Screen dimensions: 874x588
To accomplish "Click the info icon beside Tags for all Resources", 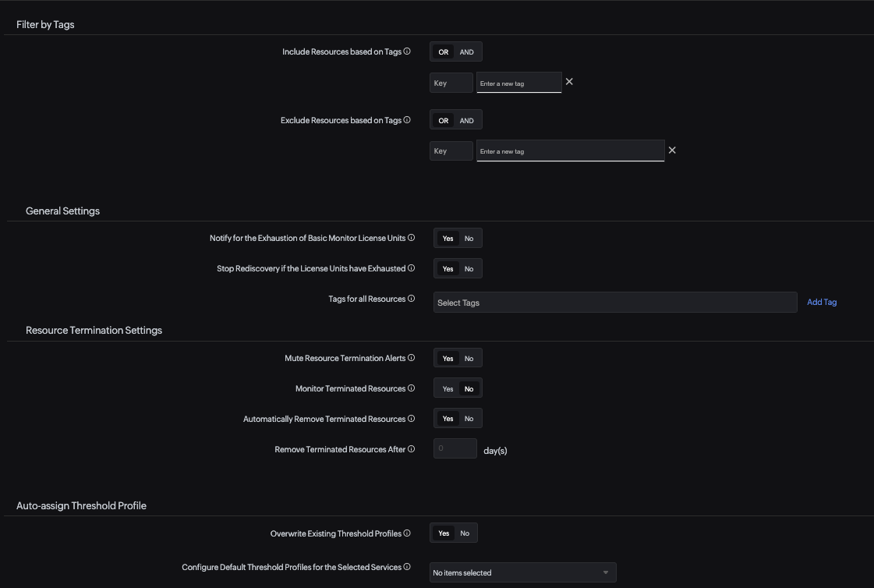I will 411,298.
